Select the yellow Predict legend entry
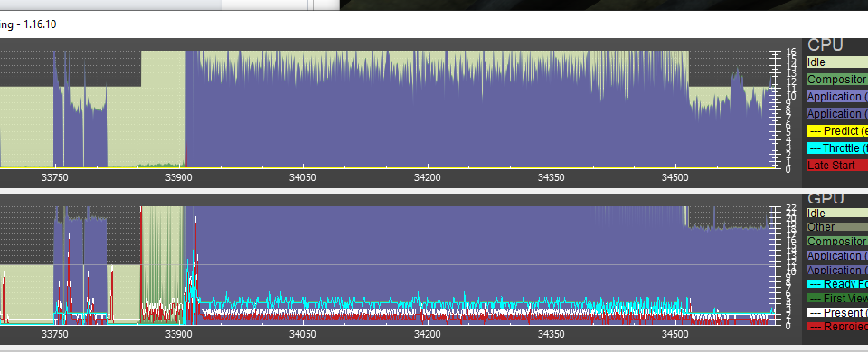The width and height of the screenshot is (868, 352). point(837,131)
